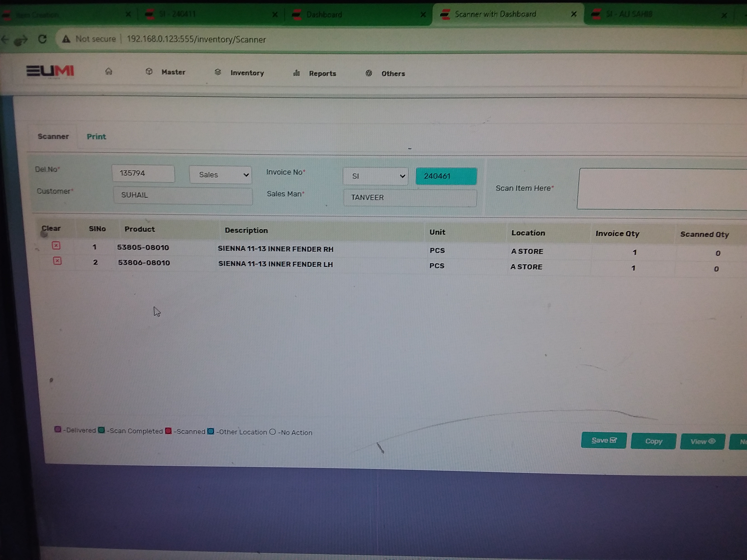The height and width of the screenshot is (560, 747).
Task: Open the Inventory menu
Action: click(247, 73)
